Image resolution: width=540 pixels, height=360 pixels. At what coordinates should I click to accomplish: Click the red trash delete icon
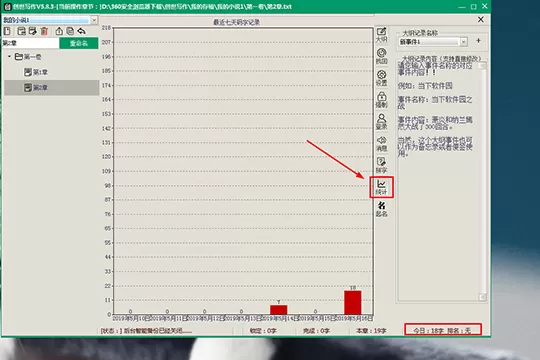click(x=44, y=31)
